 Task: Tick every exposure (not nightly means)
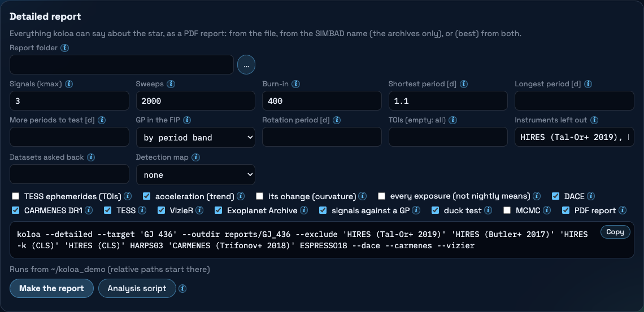click(381, 196)
